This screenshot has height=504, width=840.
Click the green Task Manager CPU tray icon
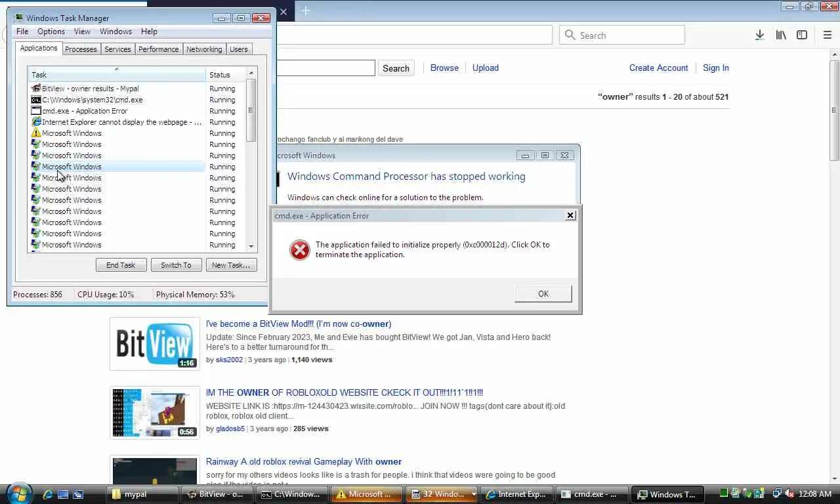coord(724,493)
